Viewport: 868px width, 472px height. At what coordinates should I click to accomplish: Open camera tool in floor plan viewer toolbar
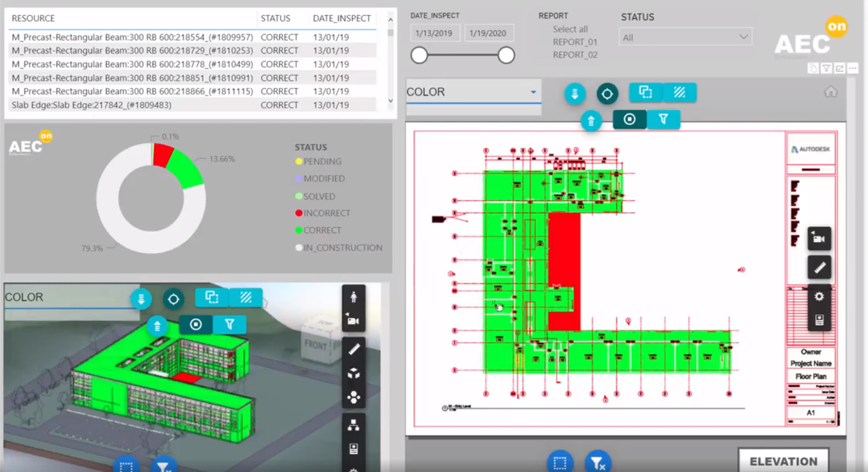click(820, 239)
